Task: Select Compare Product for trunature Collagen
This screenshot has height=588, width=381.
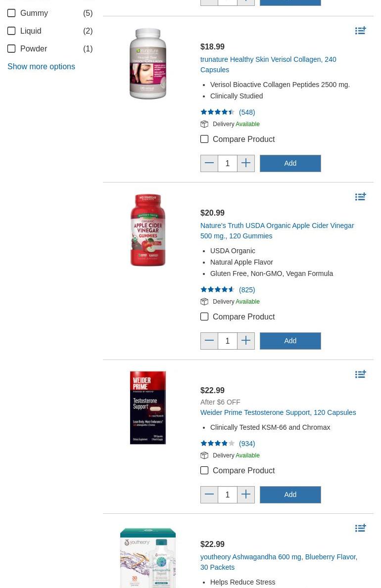Action: point(204,139)
